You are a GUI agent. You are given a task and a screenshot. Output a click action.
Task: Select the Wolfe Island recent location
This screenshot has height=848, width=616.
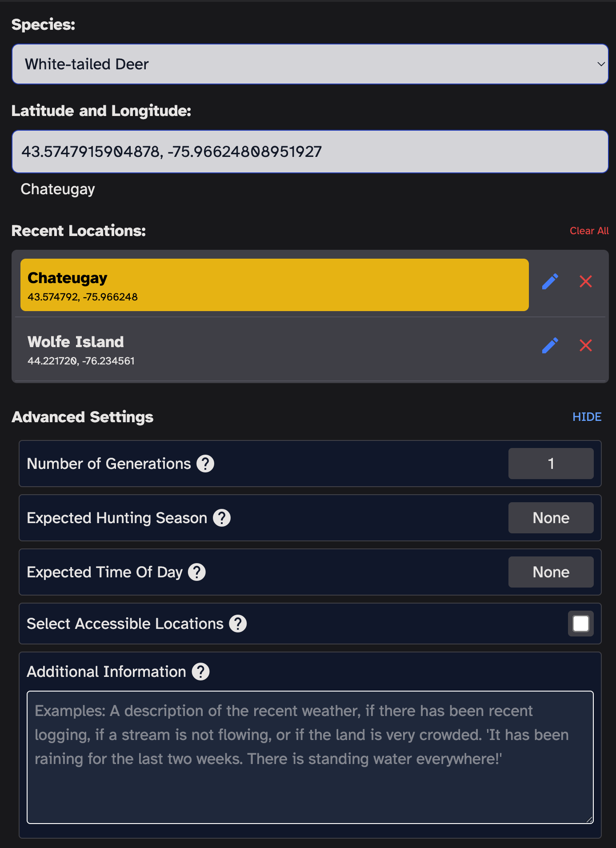[x=274, y=349]
